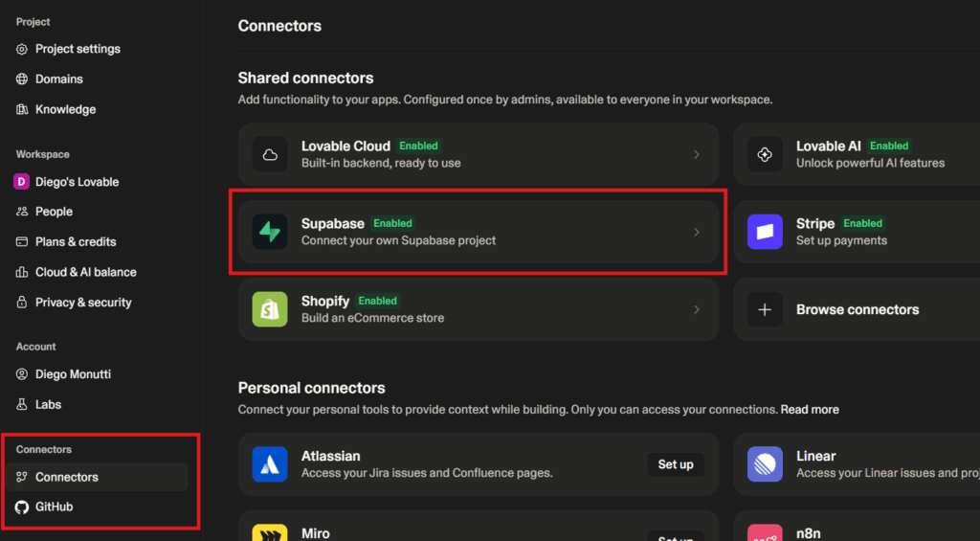The image size is (980, 541).
Task: Open the Knowledge sidebar item
Action: point(97,109)
